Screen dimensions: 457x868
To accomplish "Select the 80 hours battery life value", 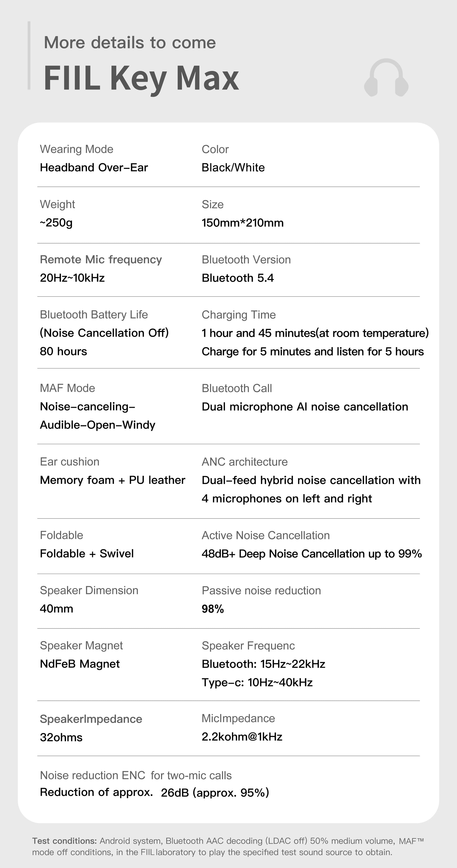I will tap(63, 351).
